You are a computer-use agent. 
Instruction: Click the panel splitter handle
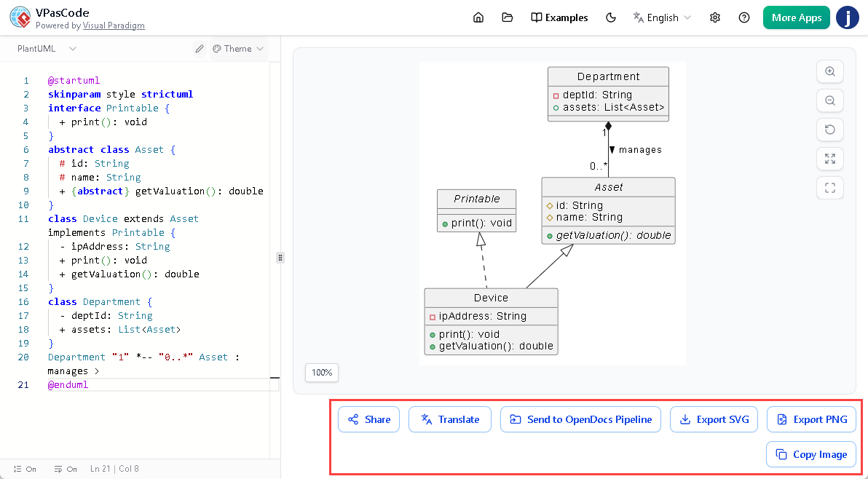pos(280,257)
